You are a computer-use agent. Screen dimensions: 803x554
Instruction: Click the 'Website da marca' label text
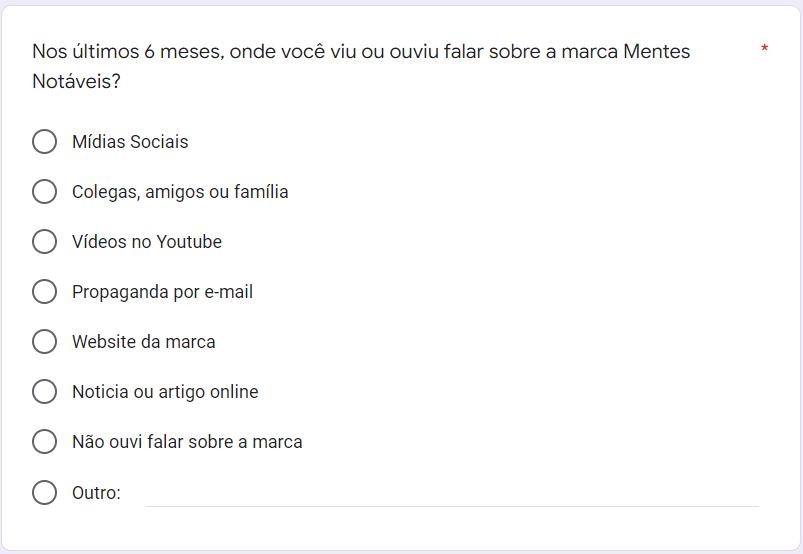click(143, 342)
